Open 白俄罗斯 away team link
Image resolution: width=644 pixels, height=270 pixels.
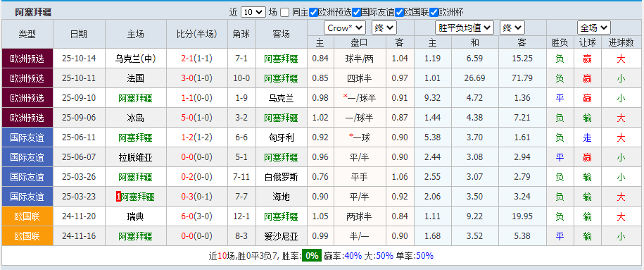point(282,177)
